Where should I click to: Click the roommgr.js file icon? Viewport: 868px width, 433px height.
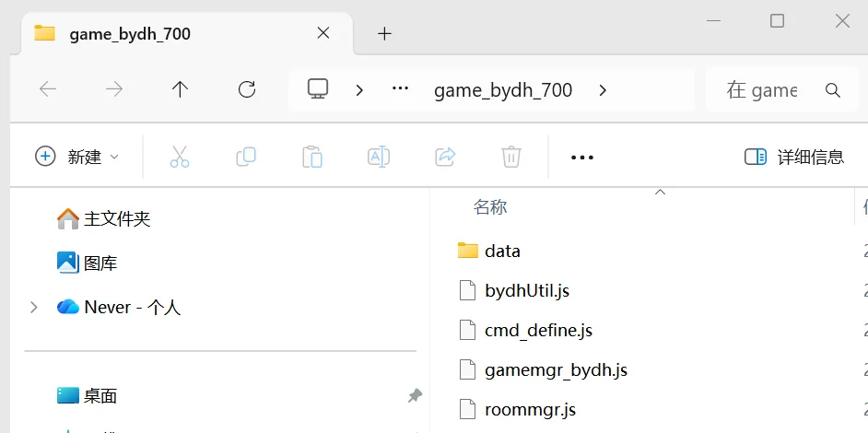tap(468, 410)
